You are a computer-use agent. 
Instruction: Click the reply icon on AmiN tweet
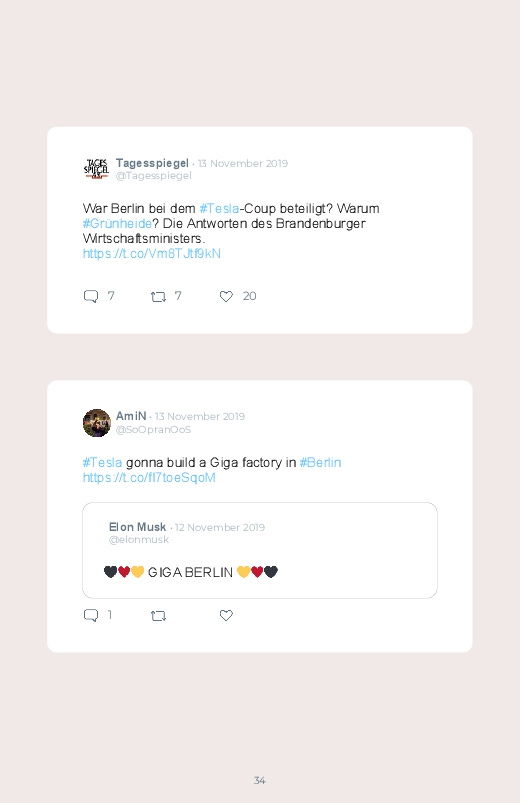pos(91,615)
